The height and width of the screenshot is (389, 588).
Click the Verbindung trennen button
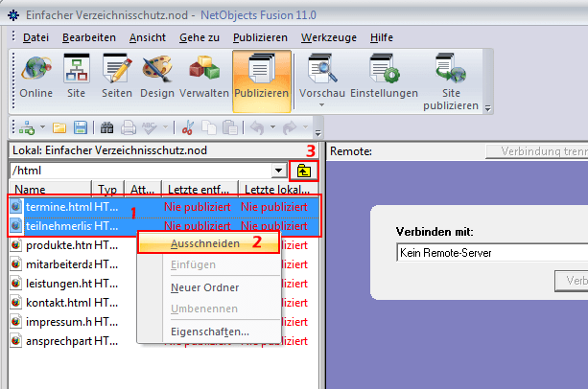tap(537, 151)
